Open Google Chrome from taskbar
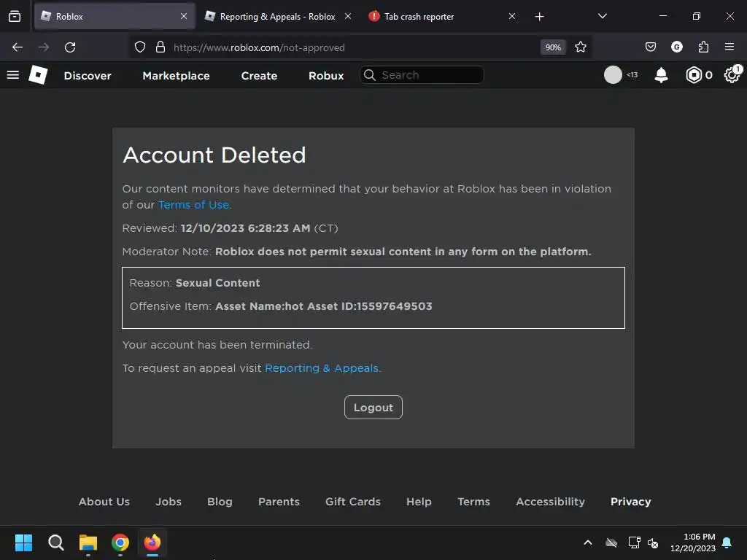The height and width of the screenshot is (560, 747). click(120, 542)
